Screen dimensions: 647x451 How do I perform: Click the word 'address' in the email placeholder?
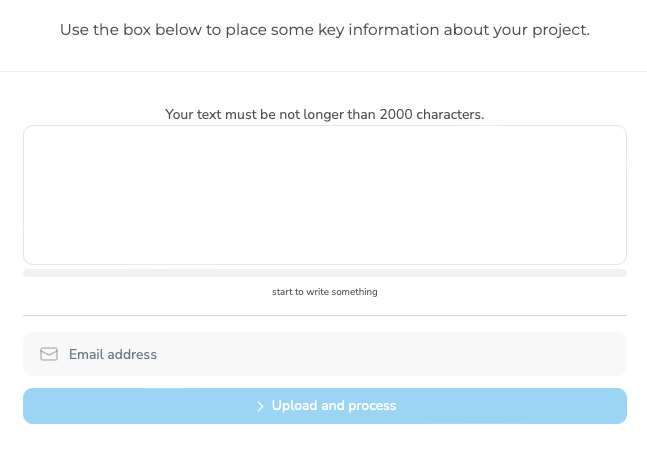(x=132, y=354)
